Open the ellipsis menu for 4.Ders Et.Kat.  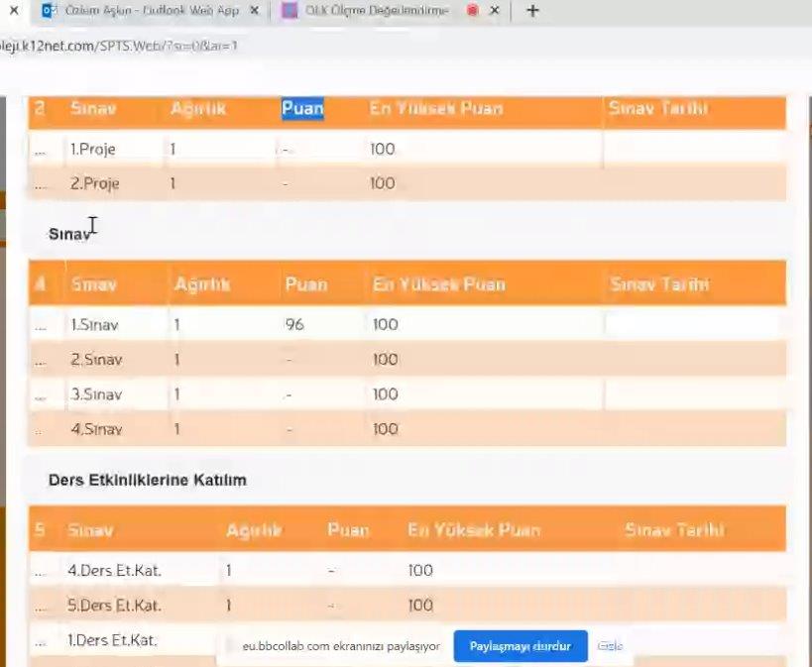tap(41, 571)
